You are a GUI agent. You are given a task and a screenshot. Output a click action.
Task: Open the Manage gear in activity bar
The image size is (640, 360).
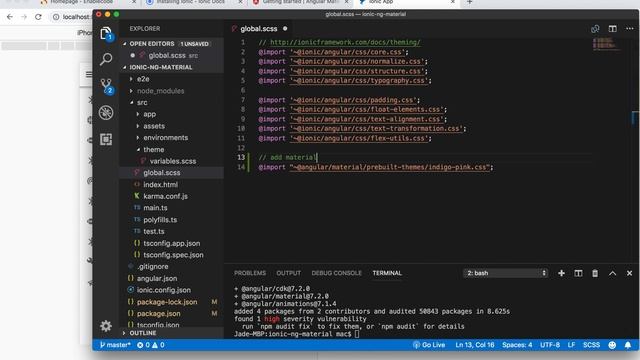[x=106, y=326]
